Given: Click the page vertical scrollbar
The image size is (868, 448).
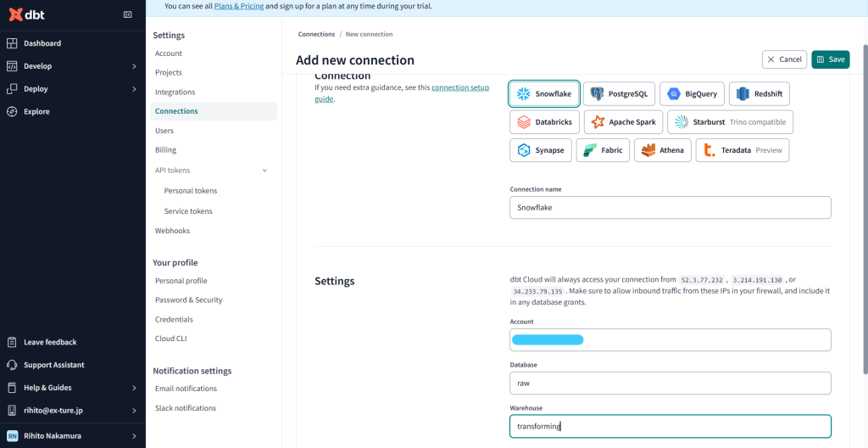Looking at the screenshot, I should click(865, 208).
